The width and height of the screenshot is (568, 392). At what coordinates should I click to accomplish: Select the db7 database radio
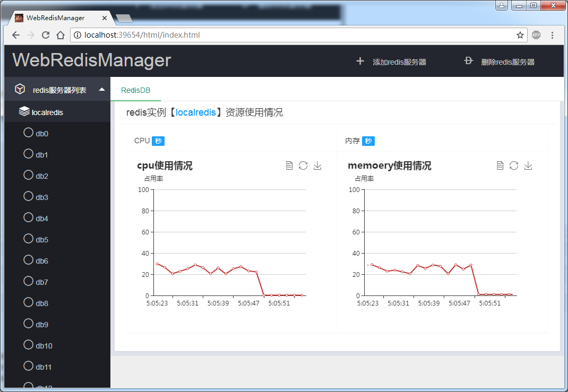click(28, 281)
